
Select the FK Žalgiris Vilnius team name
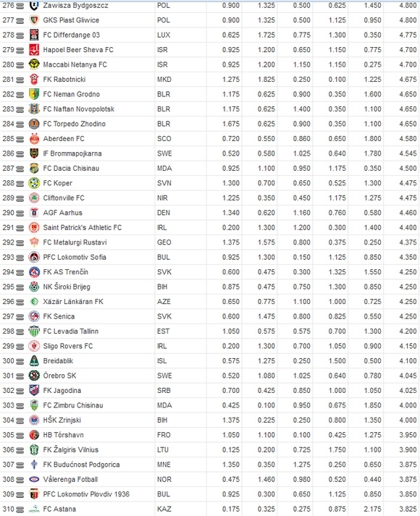(71, 449)
